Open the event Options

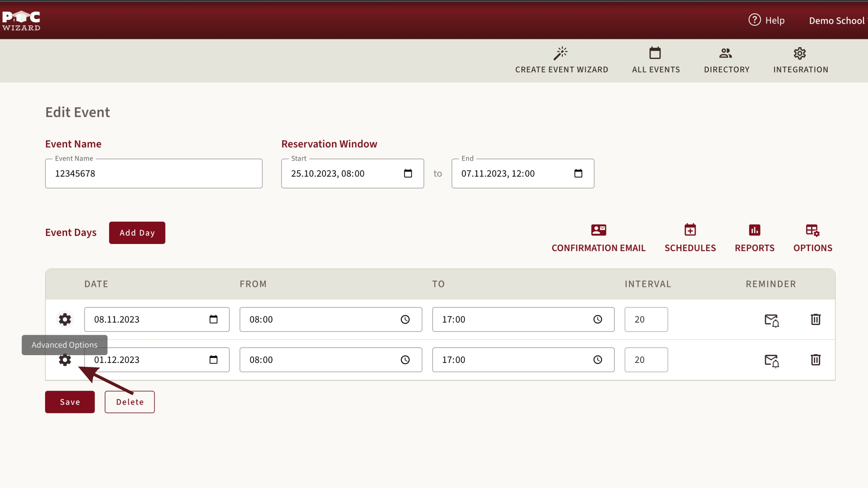(813, 238)
